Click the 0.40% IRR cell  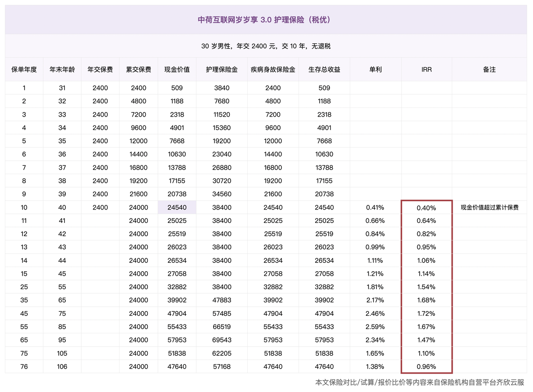pos(426,207)
